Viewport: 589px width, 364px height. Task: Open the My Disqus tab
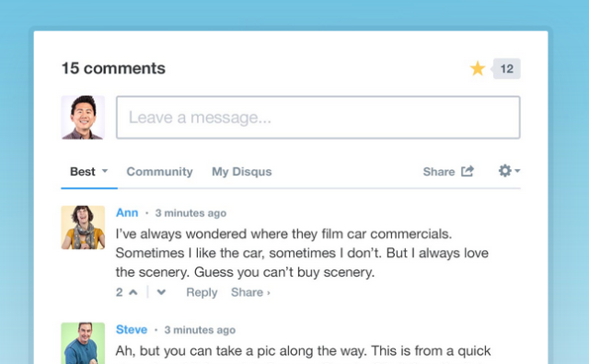click(x=241, y=172)
